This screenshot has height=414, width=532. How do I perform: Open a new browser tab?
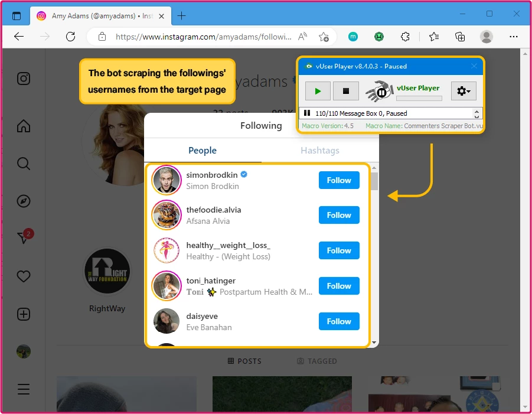[x=181, y=15]
